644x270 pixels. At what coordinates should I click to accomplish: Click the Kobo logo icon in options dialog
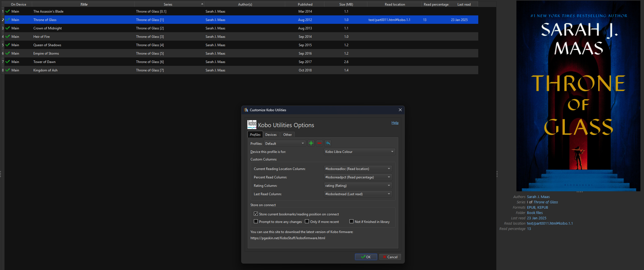pos(252,125)
